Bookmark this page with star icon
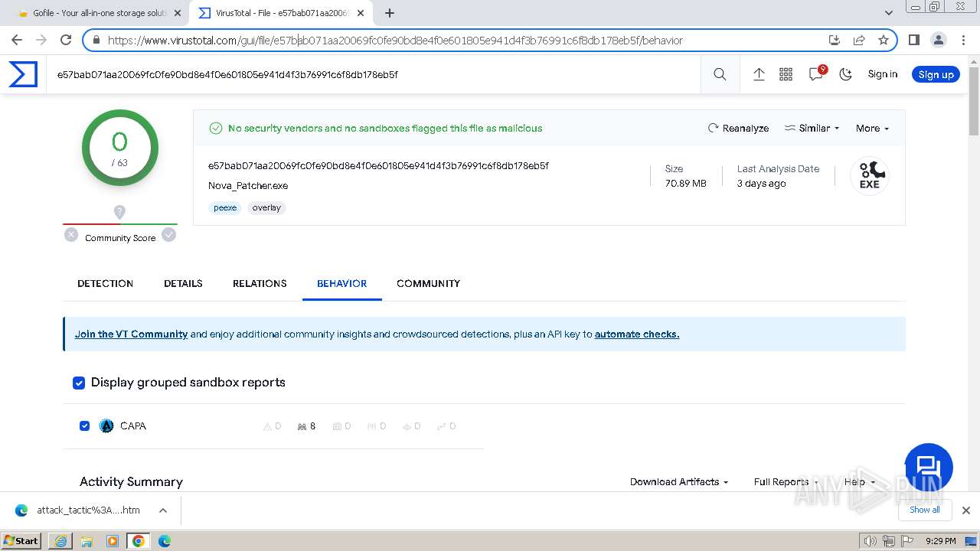Image resolution: width=980 pixels, height=551 pixels. pyautogui.click(x=884, y=41)
